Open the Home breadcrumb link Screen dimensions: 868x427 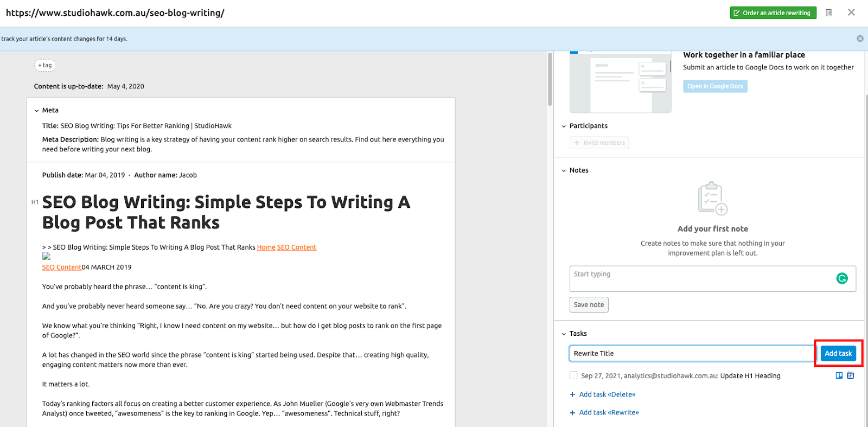(266, 247)
